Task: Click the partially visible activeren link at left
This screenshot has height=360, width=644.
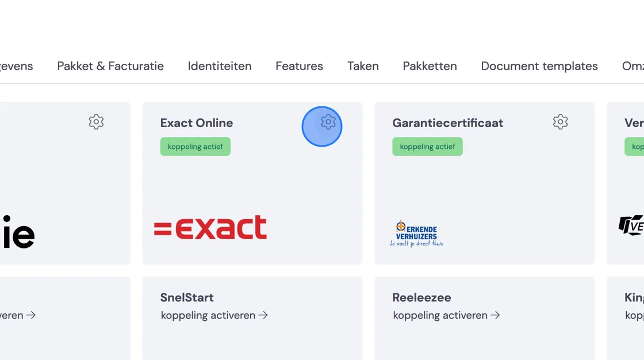Action: coord(18,315)
